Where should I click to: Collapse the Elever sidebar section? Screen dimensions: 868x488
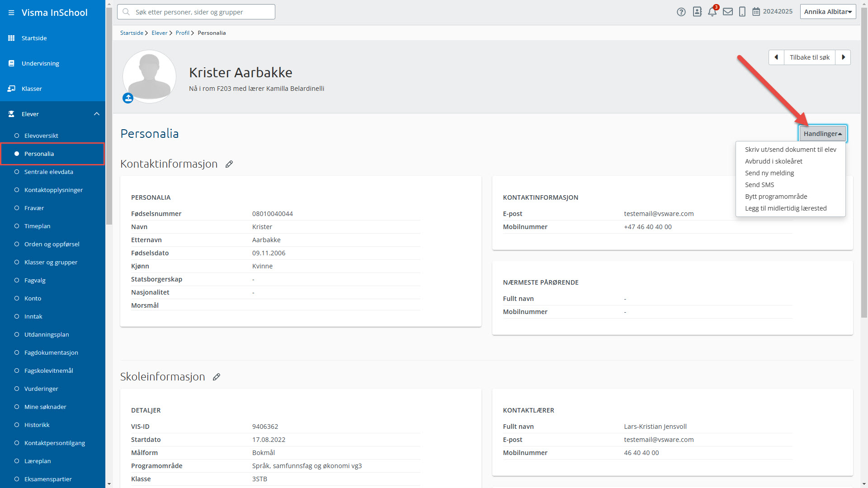click(96, 114)
